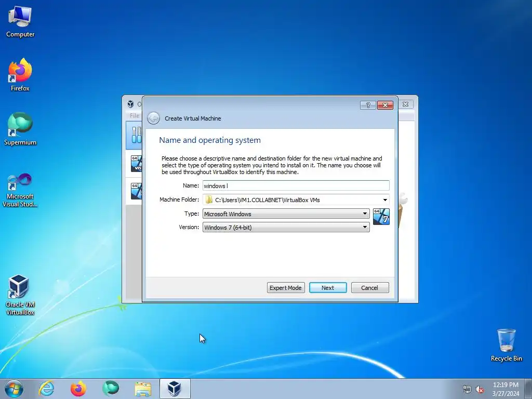Click the Expert Mode button
The width and height of the screenshot is (532, 399).
tap(286, 288)
